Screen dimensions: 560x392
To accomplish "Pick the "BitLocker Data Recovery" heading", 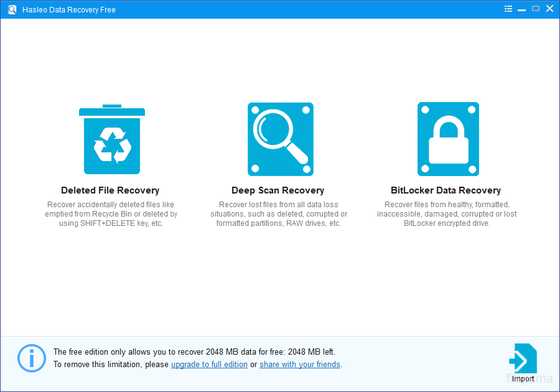I will 446,190.
